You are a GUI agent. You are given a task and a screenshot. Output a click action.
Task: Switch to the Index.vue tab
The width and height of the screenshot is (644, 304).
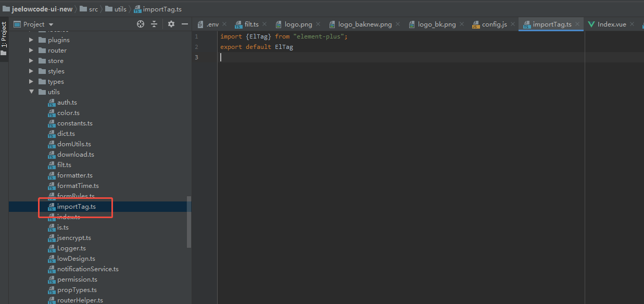(611, 24)
